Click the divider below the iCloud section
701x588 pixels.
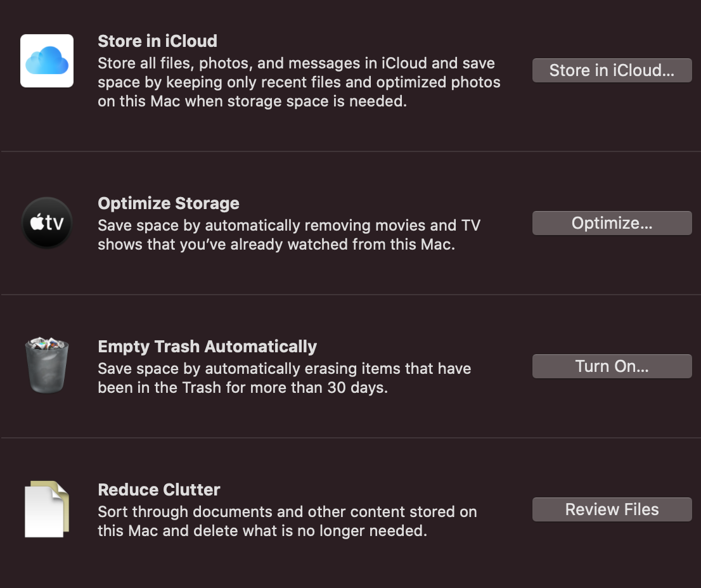pos(350,151)
